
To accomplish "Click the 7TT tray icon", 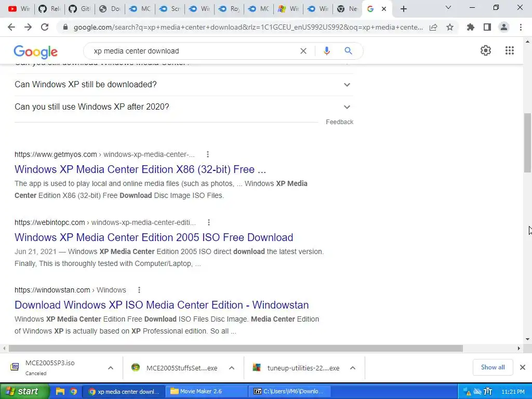I will 488,392.
